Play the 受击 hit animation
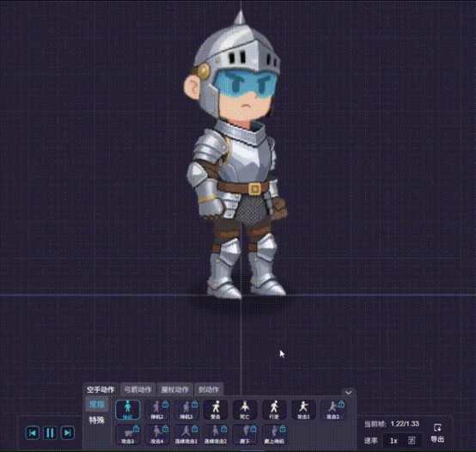The height and width of the screenshot is (452, 476). click(216, 410)
